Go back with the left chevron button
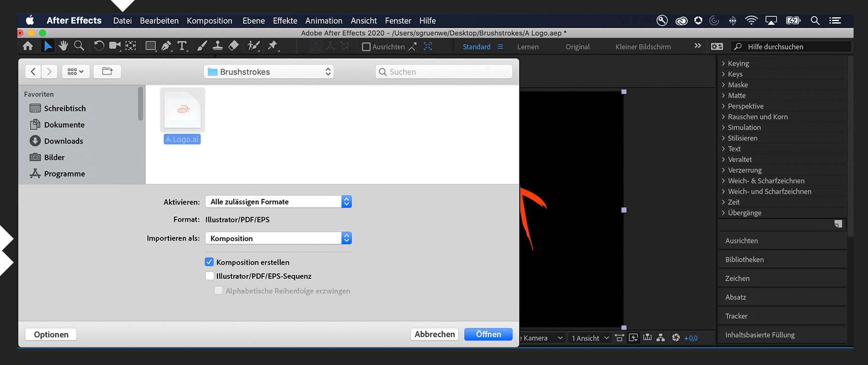Viewport: 868px width, 365px height. (33, 71)
